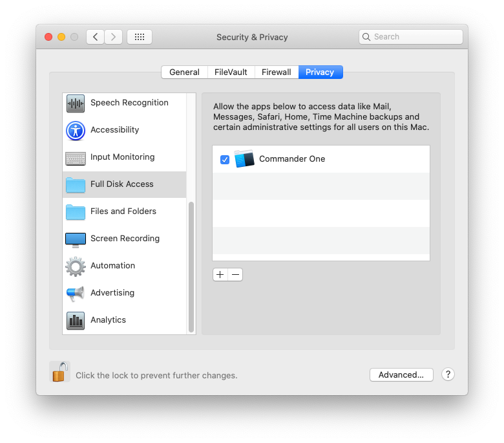Uncheck the Commander One checkbox
504x443 pixels.
tap(225, 159)
